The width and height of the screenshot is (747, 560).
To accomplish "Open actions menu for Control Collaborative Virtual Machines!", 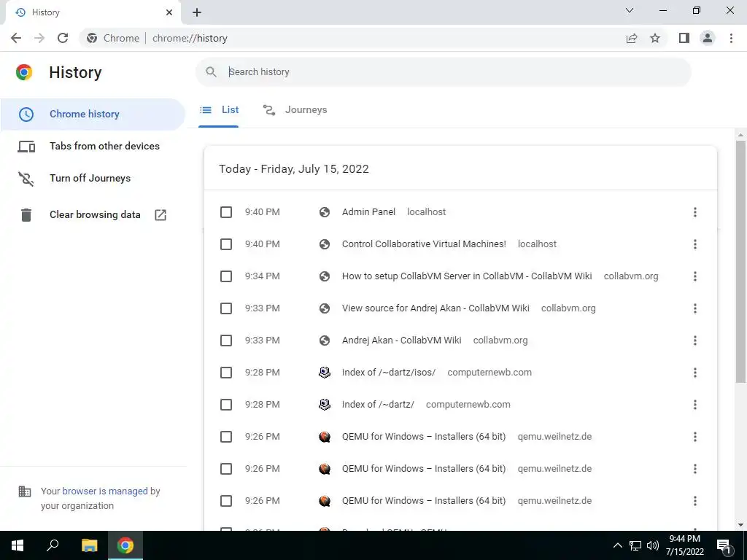I will (x=695, y=244).
